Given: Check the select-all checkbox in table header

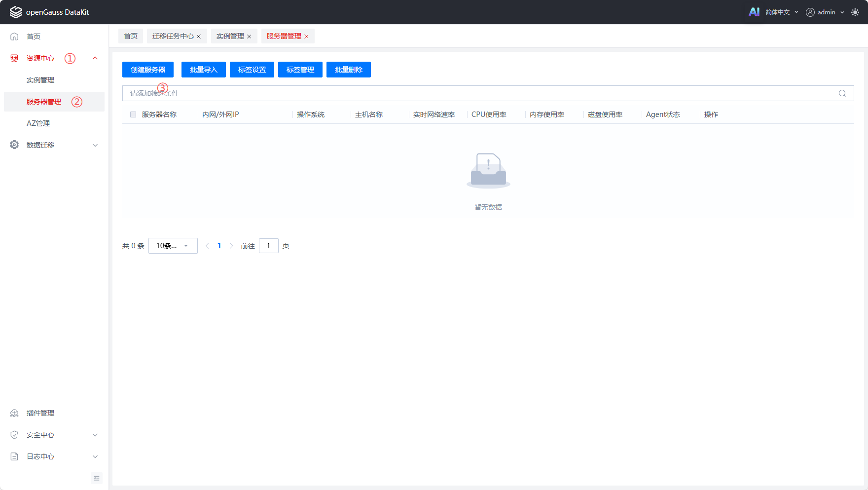Looking at the screenshot, I should click(133, 114).
